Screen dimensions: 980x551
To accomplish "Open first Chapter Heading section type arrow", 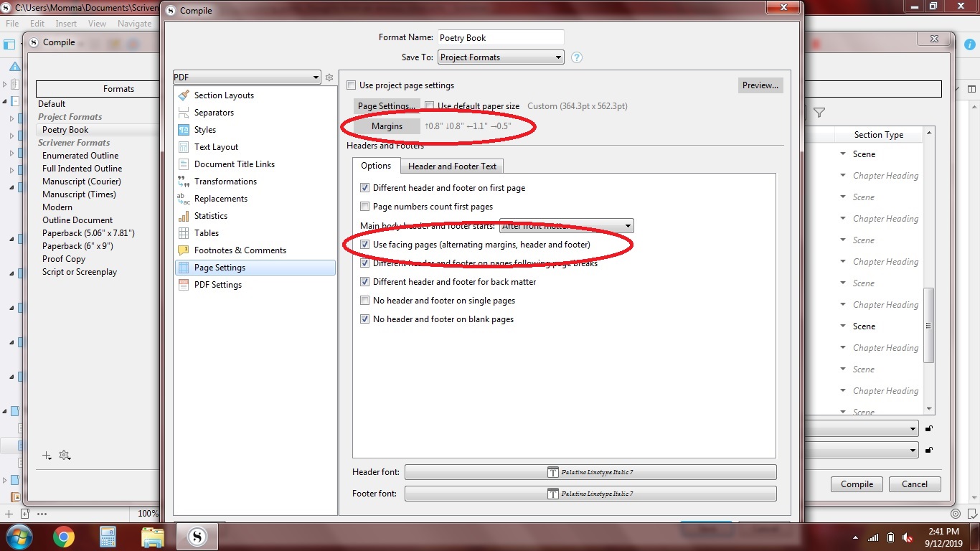I will click(843, 176).
